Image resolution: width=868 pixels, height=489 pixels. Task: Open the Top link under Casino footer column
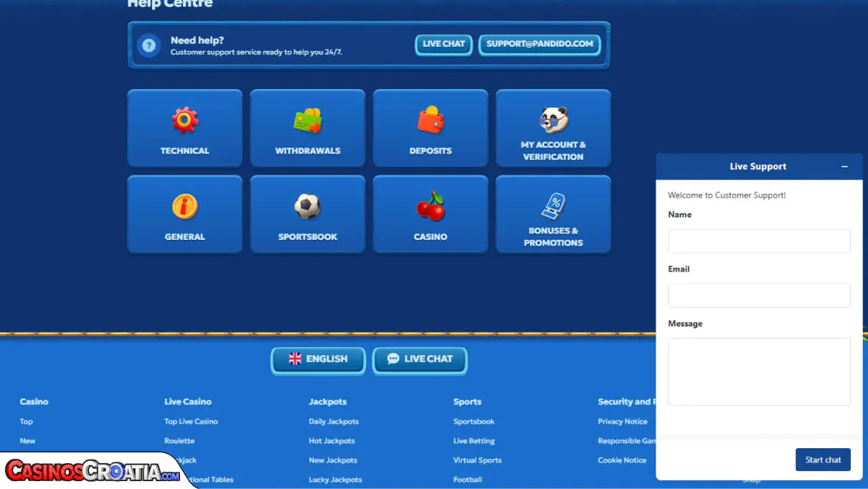[27, 422]
